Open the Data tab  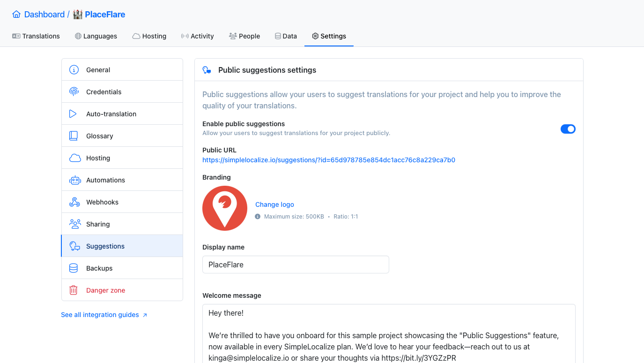286,36
